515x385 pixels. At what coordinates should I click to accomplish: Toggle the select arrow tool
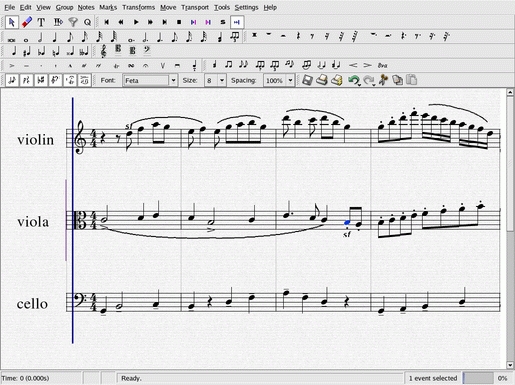click(12, 22)
